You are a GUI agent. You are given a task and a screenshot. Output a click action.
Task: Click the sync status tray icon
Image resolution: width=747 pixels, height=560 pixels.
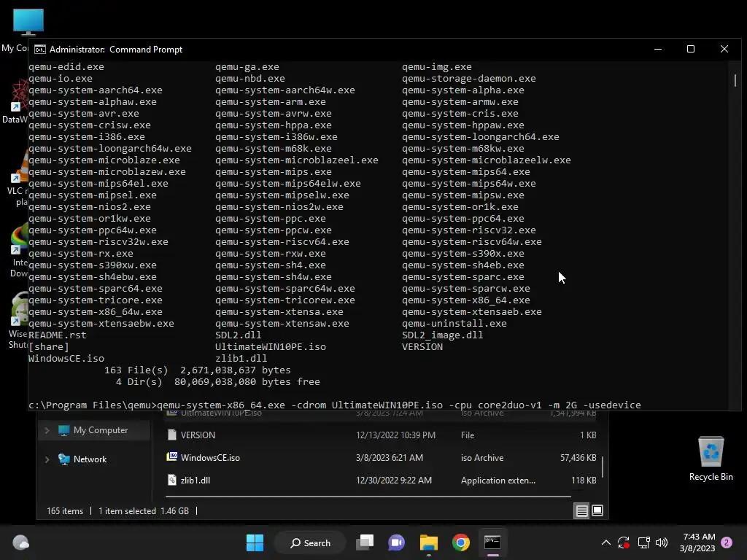pos(623,542)
